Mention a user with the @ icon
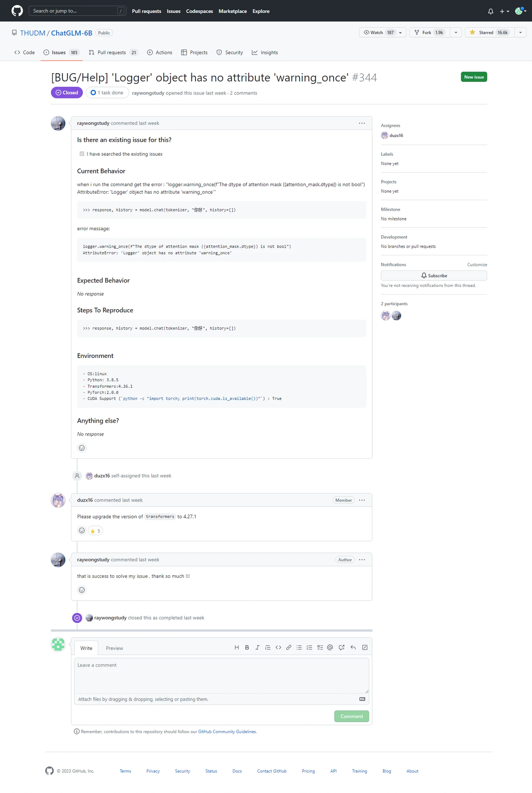This screenshot has width=532, height=793. 330,648
